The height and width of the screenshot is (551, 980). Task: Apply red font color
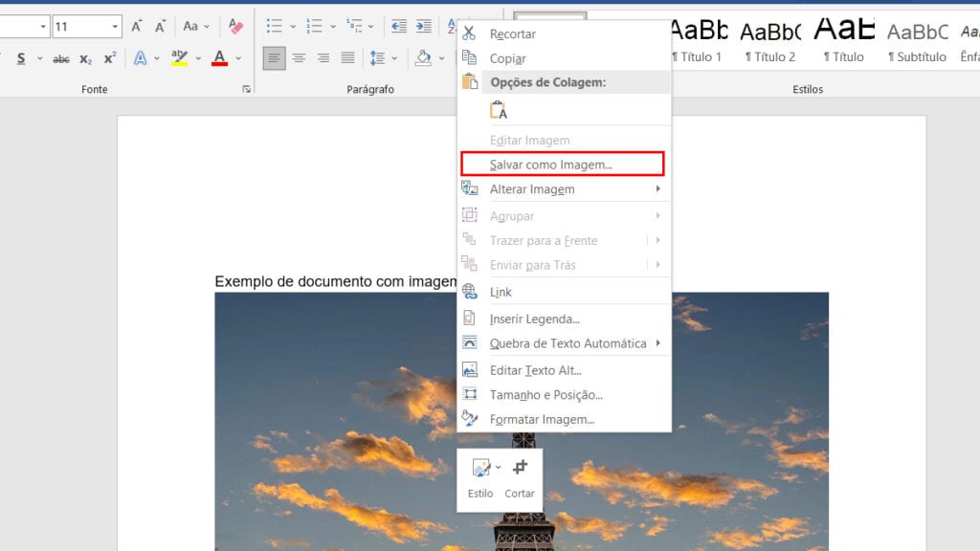219,58
